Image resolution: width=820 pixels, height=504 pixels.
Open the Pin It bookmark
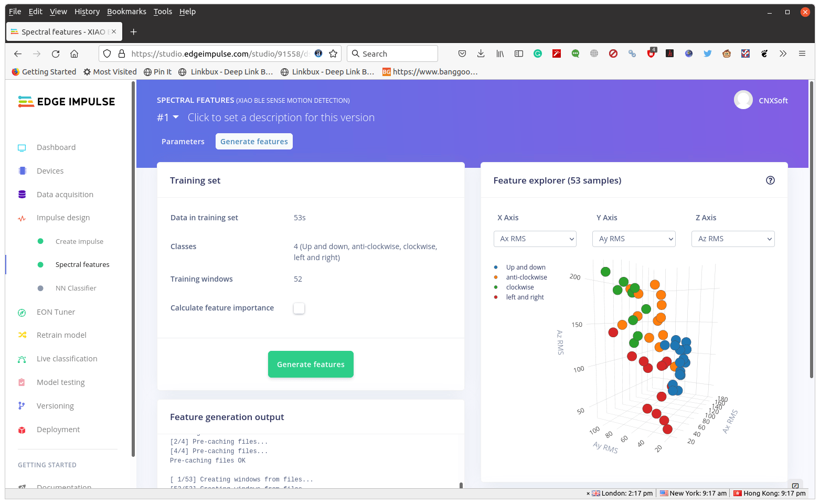157,72
